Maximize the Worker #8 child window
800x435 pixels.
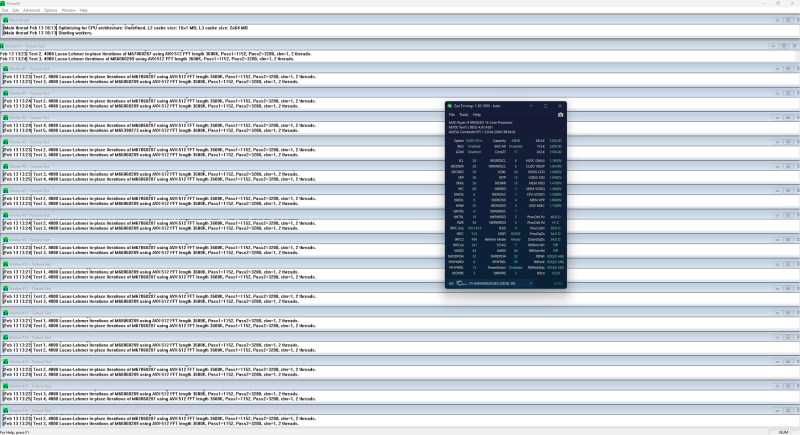pyautogui.click(x=788, y=215)
